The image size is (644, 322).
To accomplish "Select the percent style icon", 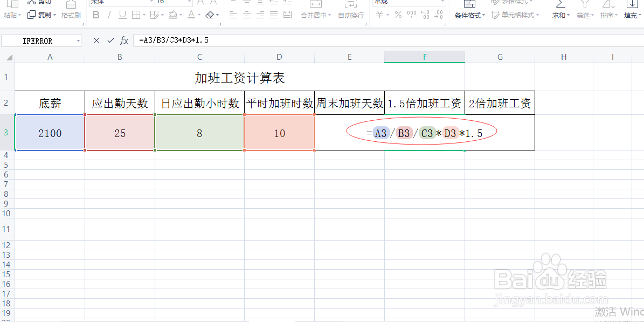I will [x=397, y=15].
